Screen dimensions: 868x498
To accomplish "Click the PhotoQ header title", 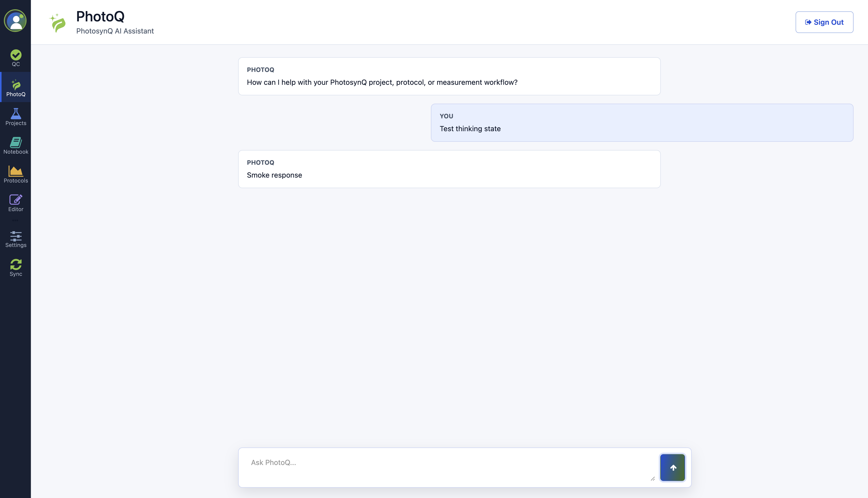I will pyautogui.click(x=100, y=16).
